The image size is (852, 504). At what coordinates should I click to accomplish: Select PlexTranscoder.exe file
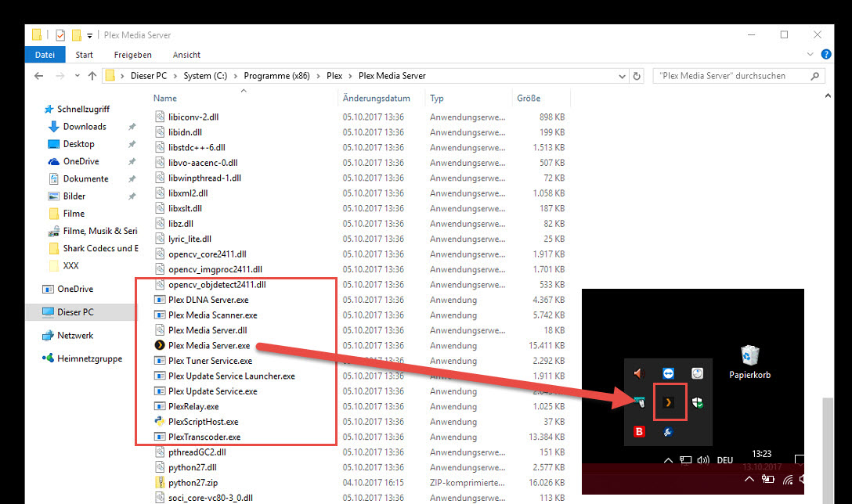click(x=204, y=437)
